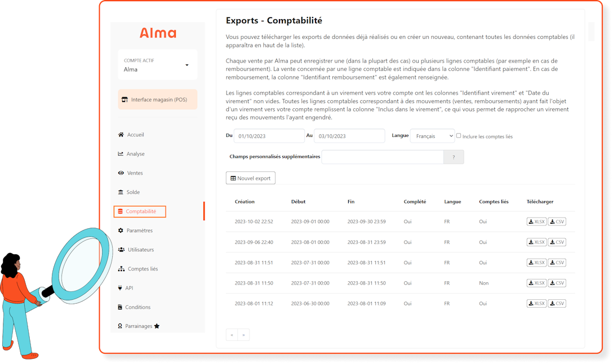Select Comptabilité in the sidebar
Image resolution: width=613 pixels, height=364 pixels.
point(140,211)
